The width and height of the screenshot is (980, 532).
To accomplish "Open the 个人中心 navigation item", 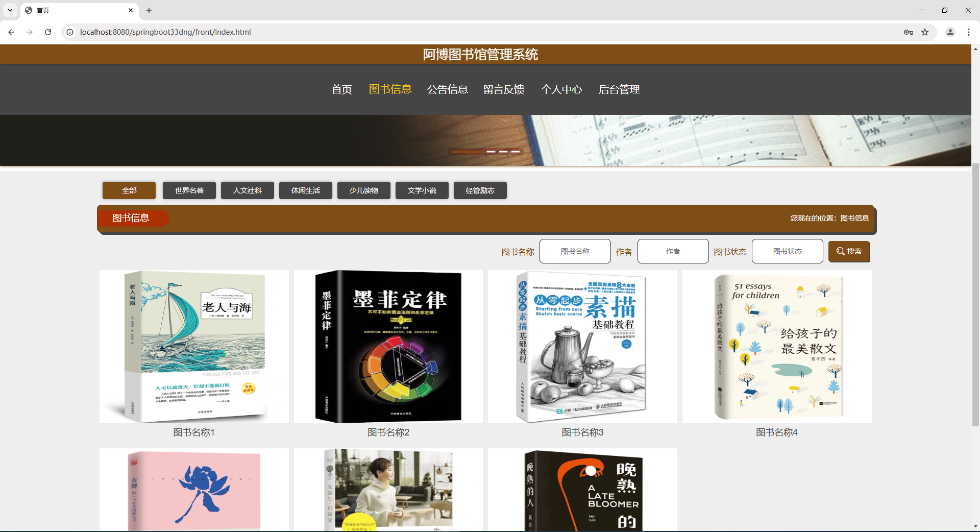I will tap(561, 89).
